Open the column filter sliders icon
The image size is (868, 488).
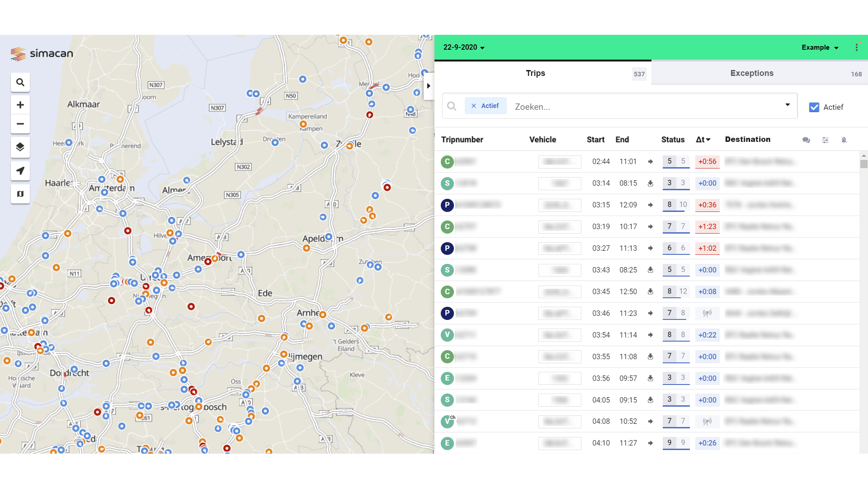point(825,140)
